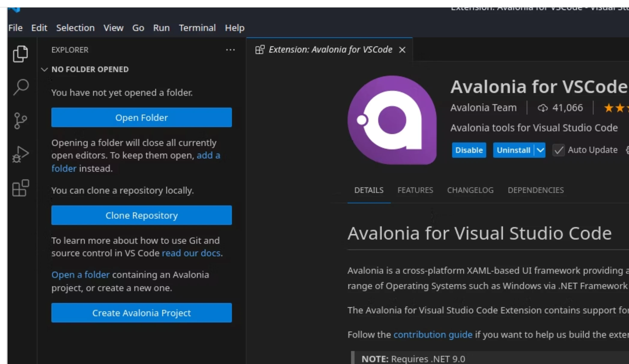This screenshot has height=364, width=629.
Task: Click the download count cloud icon
Action: pyautogui.click(x=542, y=108)
